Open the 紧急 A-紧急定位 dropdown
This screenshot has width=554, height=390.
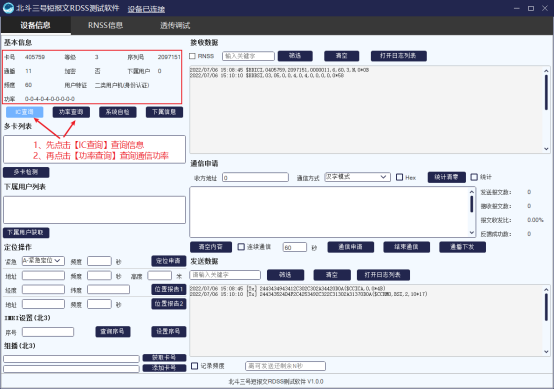(43, 261)
